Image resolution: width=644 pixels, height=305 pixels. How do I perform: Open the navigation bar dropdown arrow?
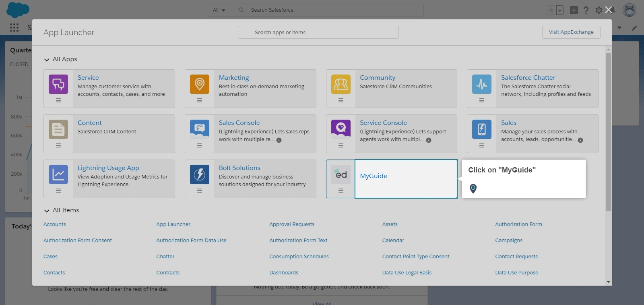click(619, 28)
